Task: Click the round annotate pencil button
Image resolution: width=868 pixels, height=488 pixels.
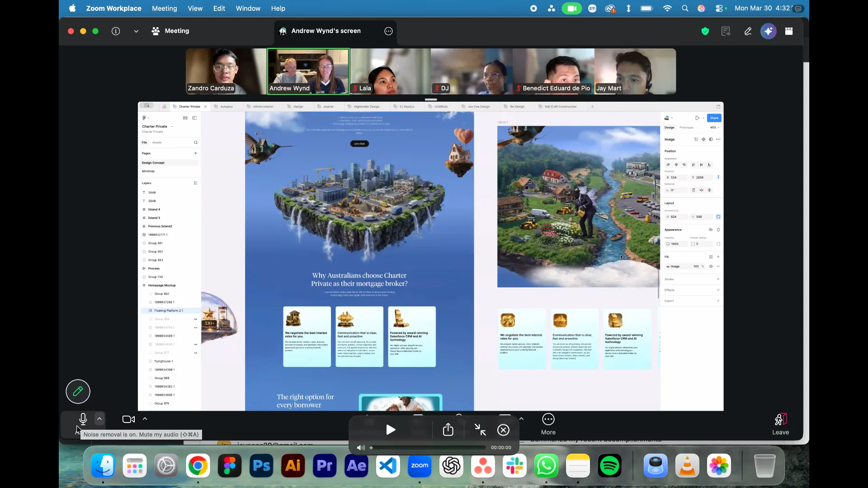Action: (x=78, y=391)
